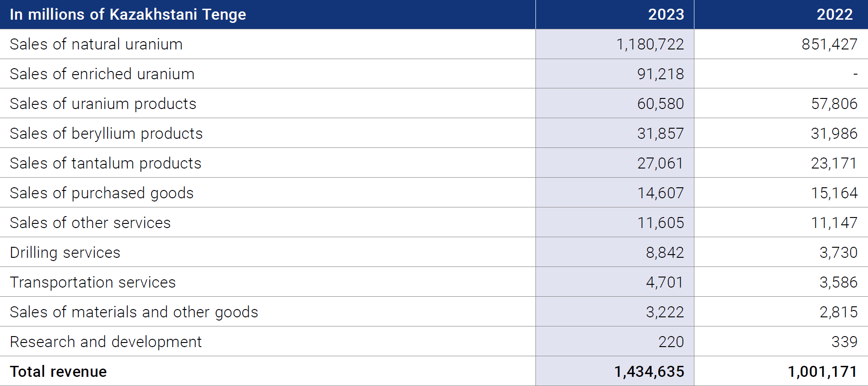Viewport: 868px width, 386px height.
Task: Click the 91,218 enriched uranium value
Action: (x=661, y=74)
